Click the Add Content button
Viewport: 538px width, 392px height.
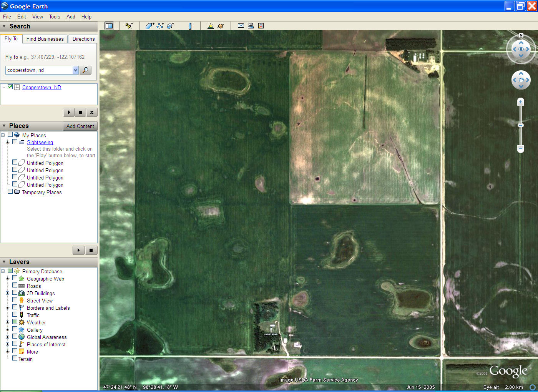click(80, 126)
